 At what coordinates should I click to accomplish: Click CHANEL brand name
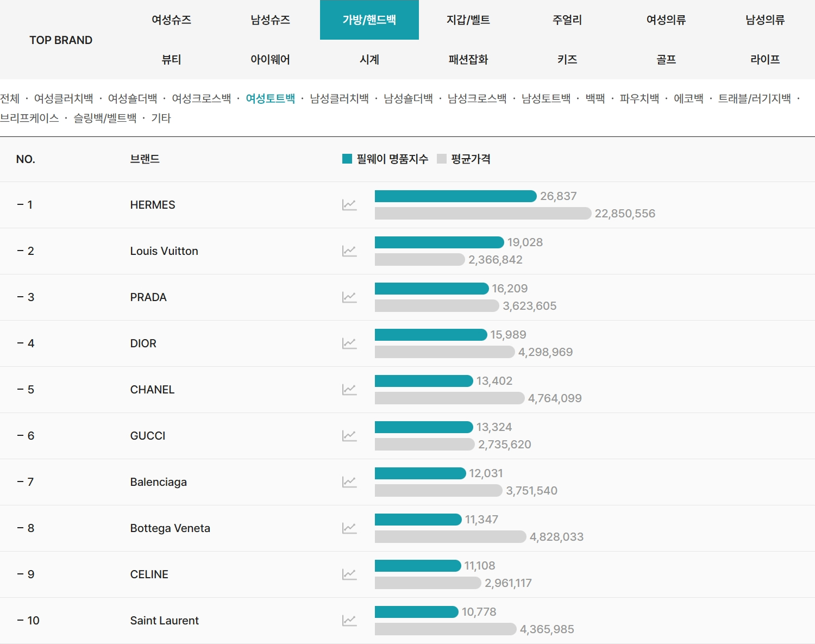coord(152,390)
